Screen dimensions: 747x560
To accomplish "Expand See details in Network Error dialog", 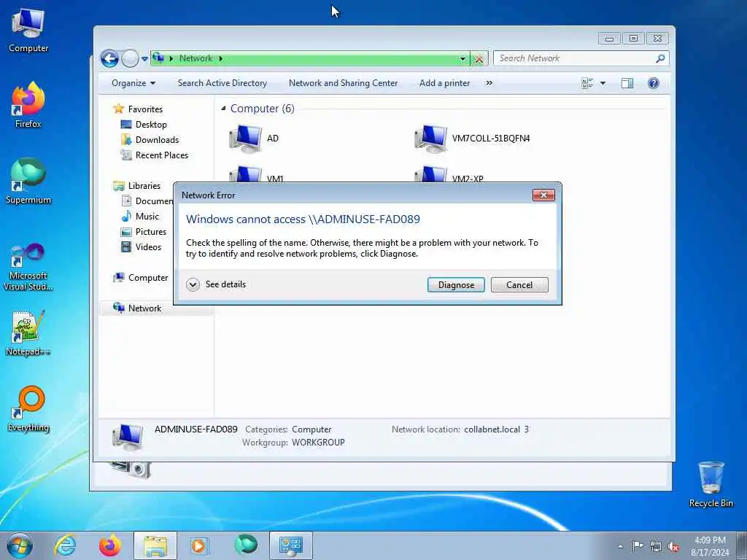I will pos(216,284).
